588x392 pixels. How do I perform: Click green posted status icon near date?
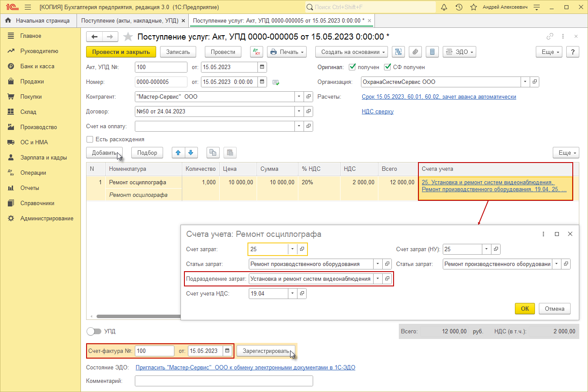(276, 82)
